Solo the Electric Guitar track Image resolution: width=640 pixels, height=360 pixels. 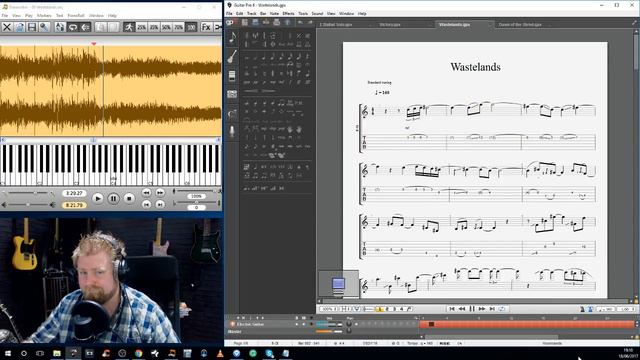[297, 324]
